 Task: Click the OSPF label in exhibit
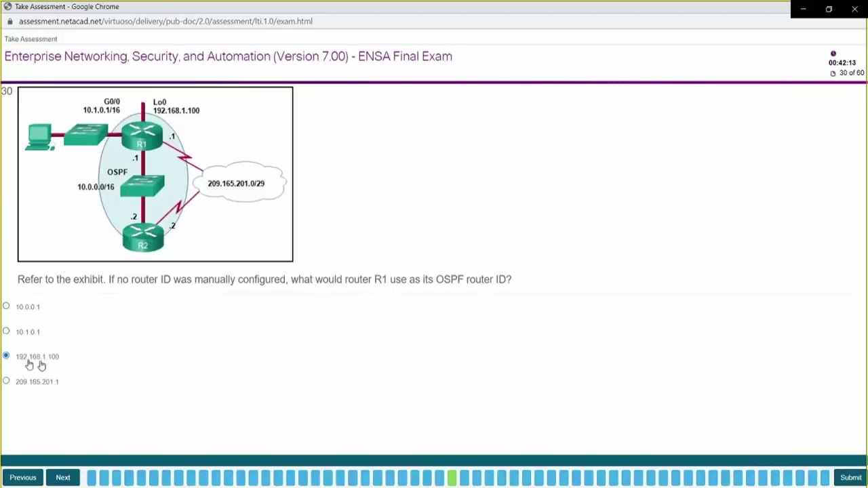pyautogui.click(x=117, y=172)
